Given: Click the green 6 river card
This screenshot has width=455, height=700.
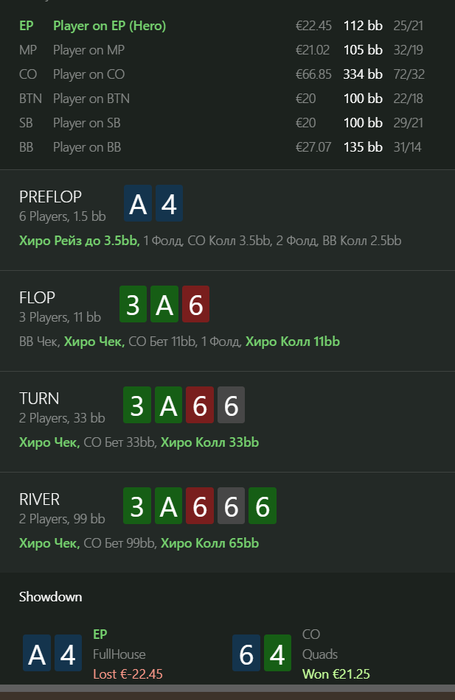Looking at the screenshot, I should 262,506.
